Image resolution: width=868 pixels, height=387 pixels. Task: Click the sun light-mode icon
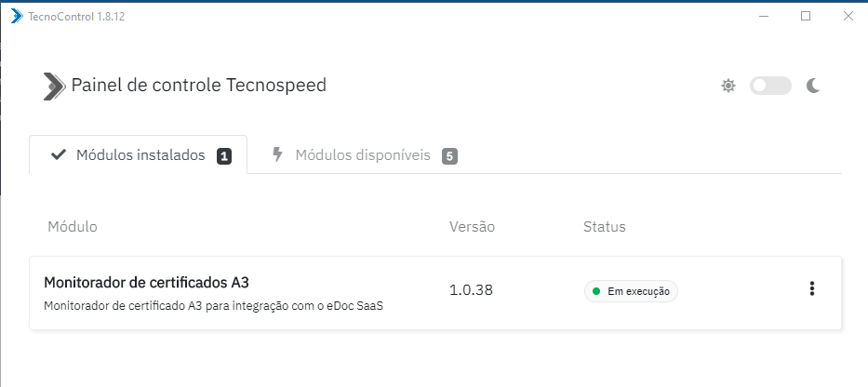[x=728, y=86]
